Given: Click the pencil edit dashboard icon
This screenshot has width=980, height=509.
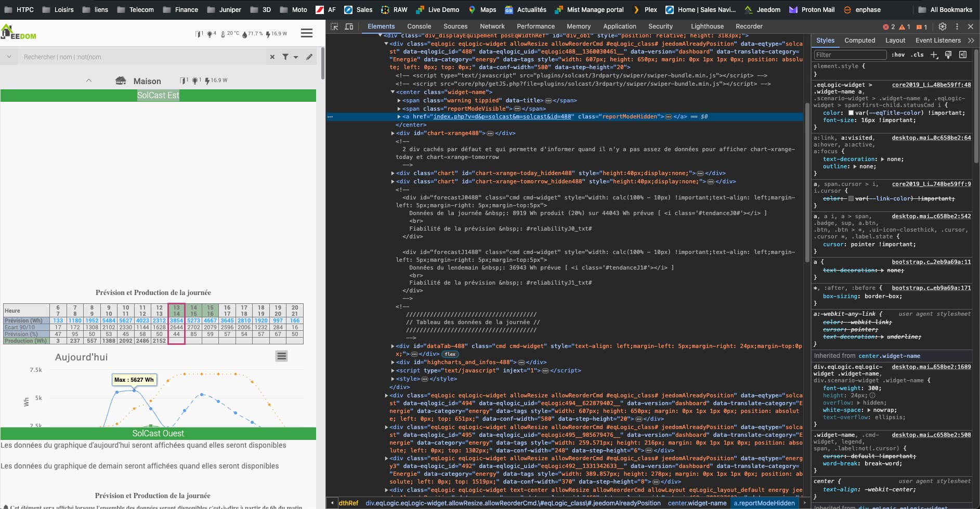Looking at the screenshot, I should click(x=309, y=57).
